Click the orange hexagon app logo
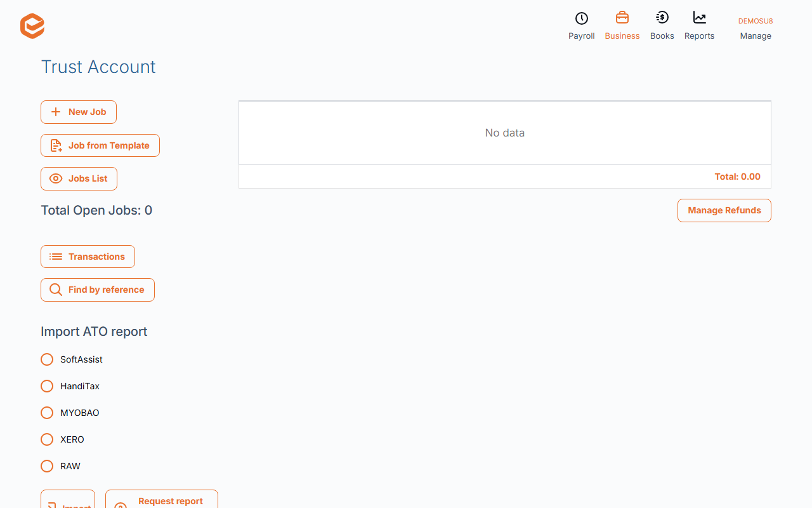812x508 pixels. coord(32,26)
